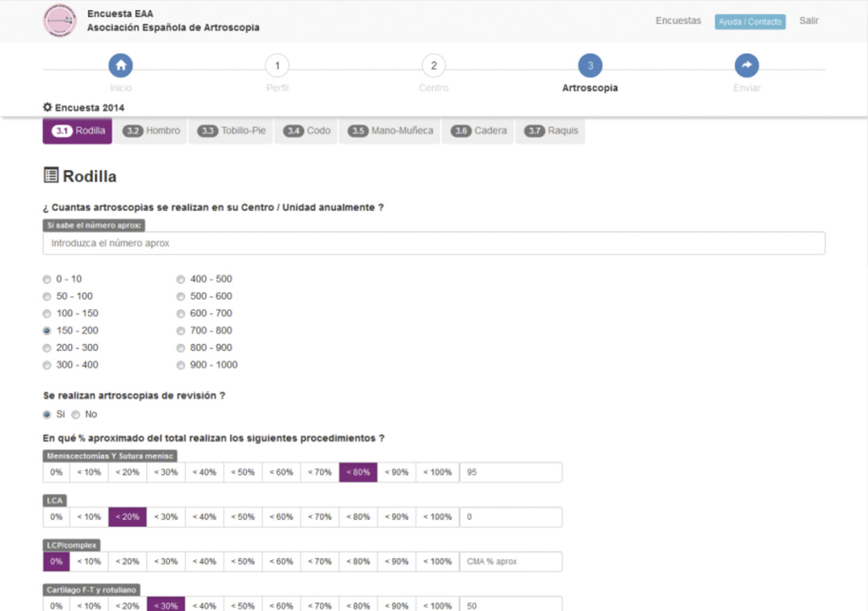Screen dimensions: 868x611
Task: Set Meniscectomias percentage to < 50%
Action: point(243,472)
